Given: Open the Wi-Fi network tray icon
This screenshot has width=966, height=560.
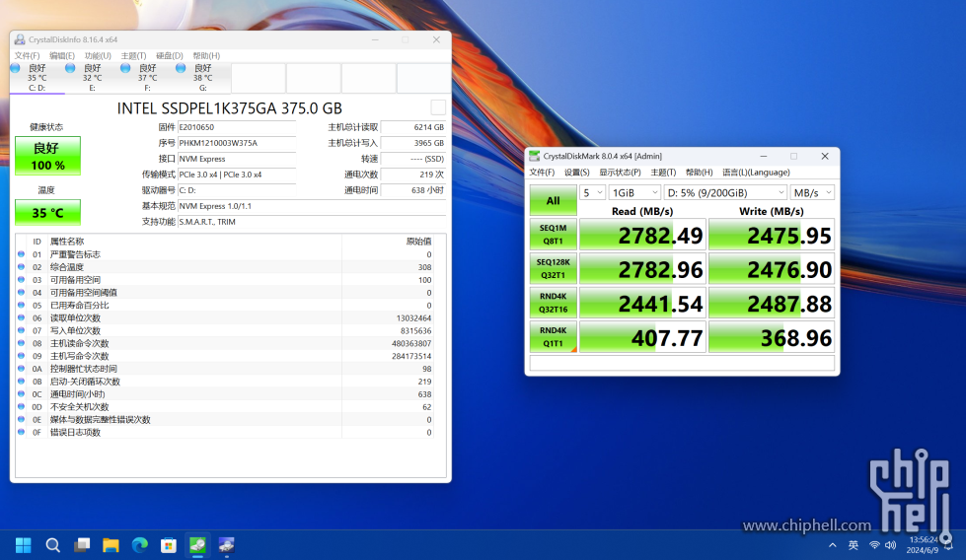Looking at the screenshot, I should point(874,545).
